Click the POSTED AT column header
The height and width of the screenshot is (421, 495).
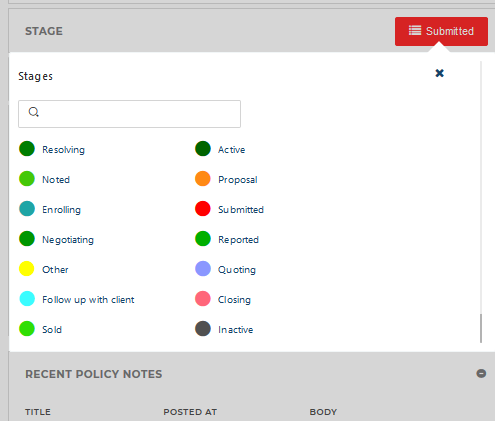pos(190,412)
